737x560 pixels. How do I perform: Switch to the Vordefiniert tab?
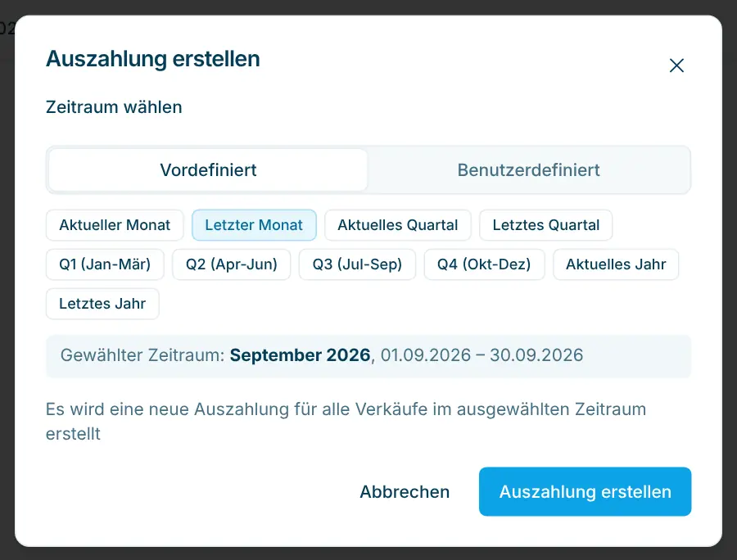point(208,170)
